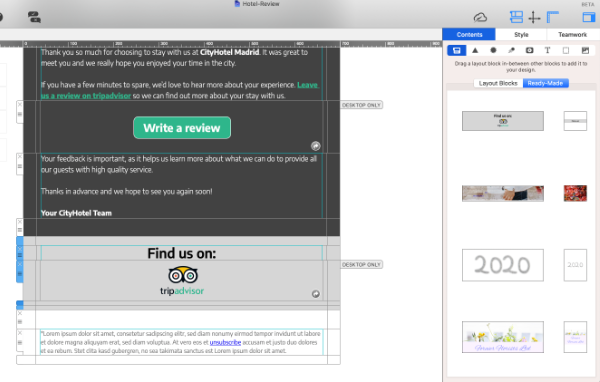Select the image placeholder tool
This screenshot has width=600, height=382.
585,51
